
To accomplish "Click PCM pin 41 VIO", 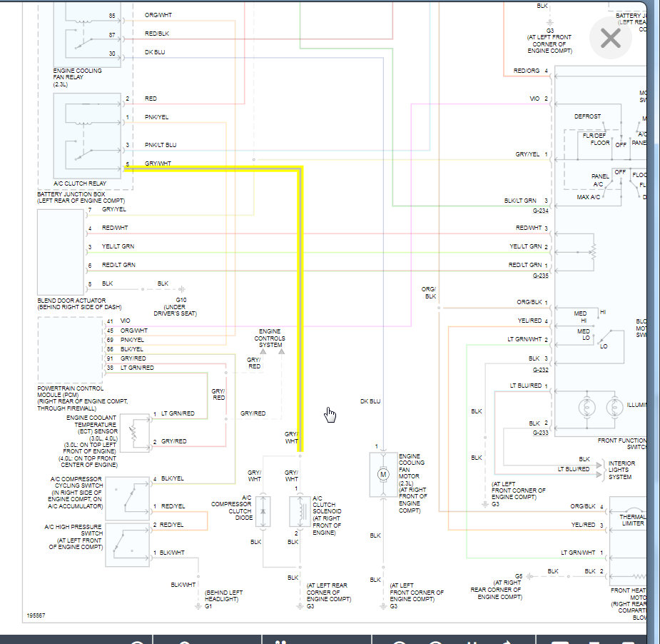I will coord(118,321).
